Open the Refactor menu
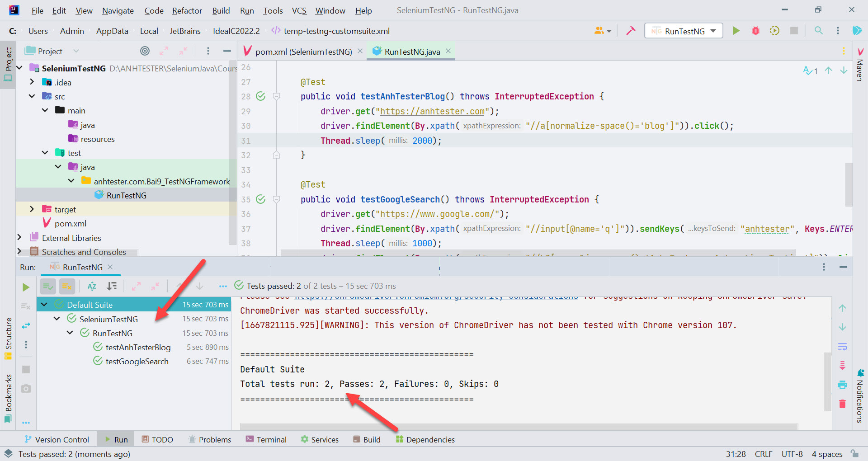Screen dimensions: 868x461 click(x=187, y=10)
